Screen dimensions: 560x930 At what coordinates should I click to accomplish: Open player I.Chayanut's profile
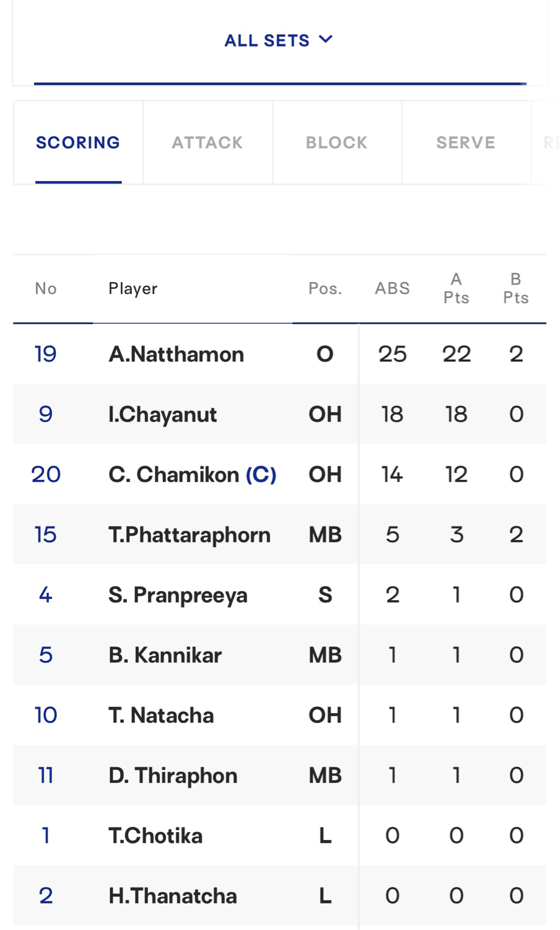point(163,414)
